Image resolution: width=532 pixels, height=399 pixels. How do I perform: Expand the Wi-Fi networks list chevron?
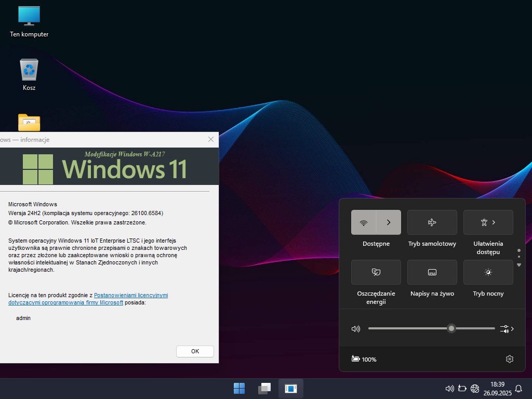(x=389, y=222)
